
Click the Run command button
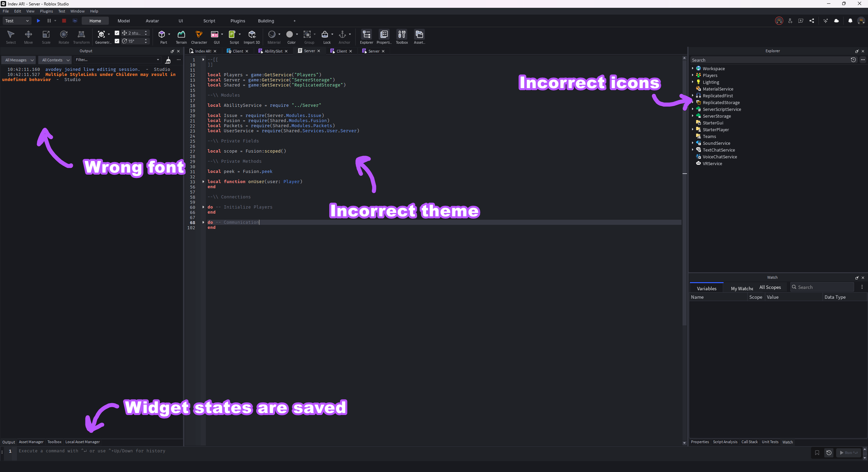(848, 453)
